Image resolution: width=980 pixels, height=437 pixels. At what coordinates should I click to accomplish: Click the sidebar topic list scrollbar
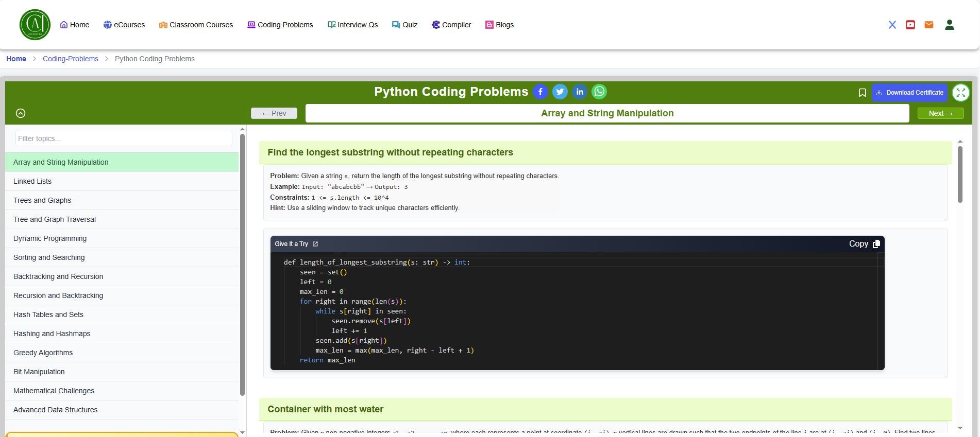[242, 265]
